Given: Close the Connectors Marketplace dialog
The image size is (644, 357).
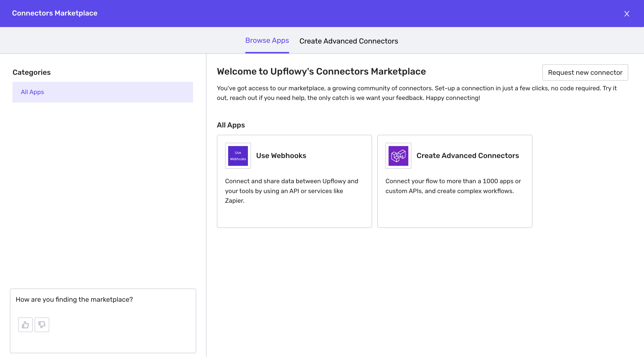Looking at the screenshot, I should click(627, 14).
